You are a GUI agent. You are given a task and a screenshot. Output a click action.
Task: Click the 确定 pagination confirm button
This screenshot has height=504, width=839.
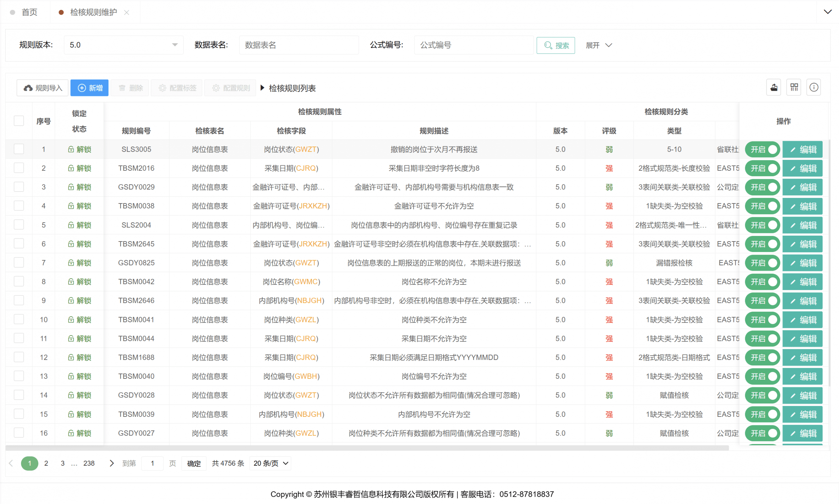(x=194, y=463)
